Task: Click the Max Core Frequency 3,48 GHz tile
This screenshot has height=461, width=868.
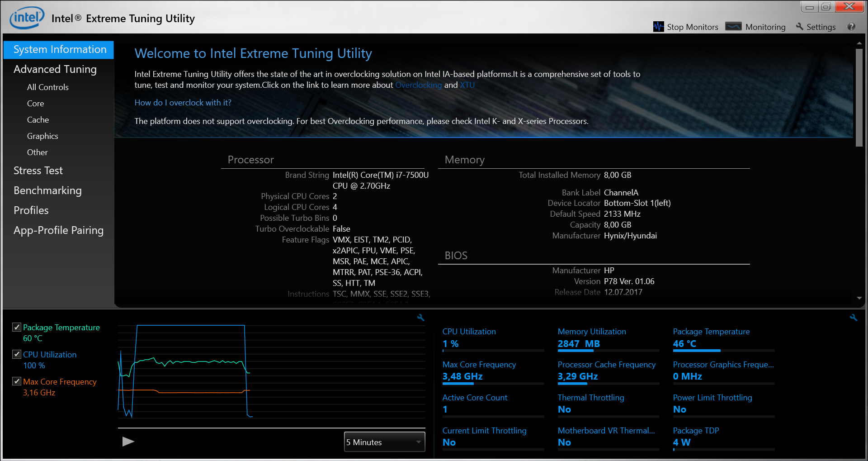Action: [x=493, y=372]
